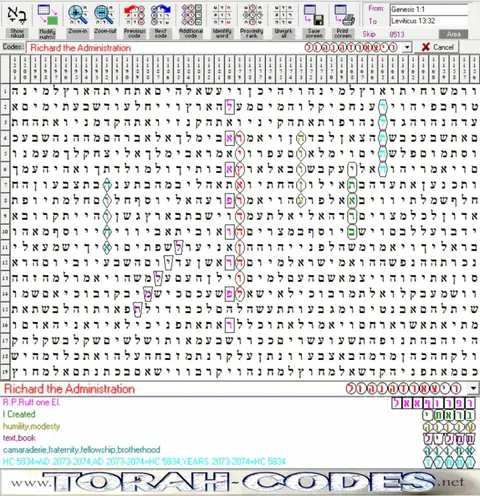Click matrix row header 5
This screenshot has width=480, height=496.
coord(5,153)
